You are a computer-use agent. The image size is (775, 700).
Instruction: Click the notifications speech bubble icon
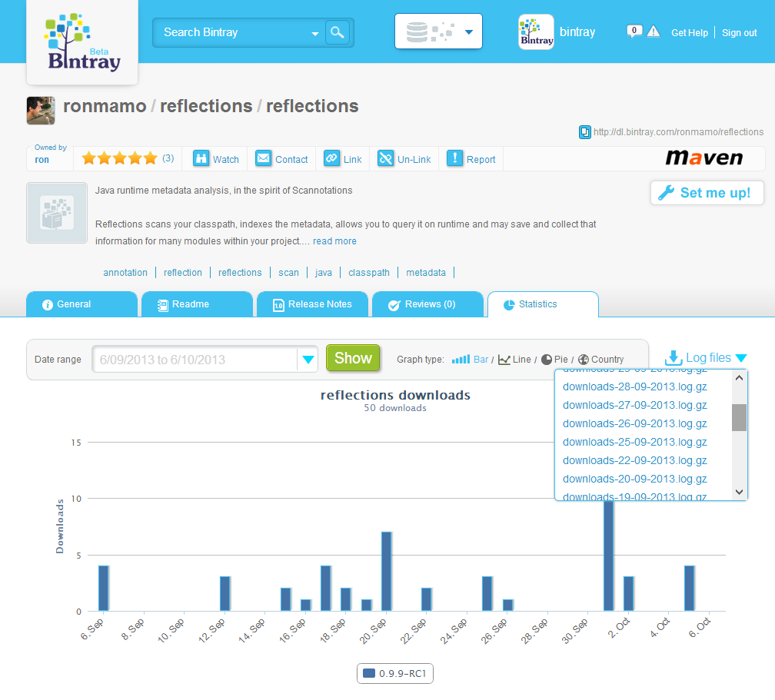[x=634, y=32]
